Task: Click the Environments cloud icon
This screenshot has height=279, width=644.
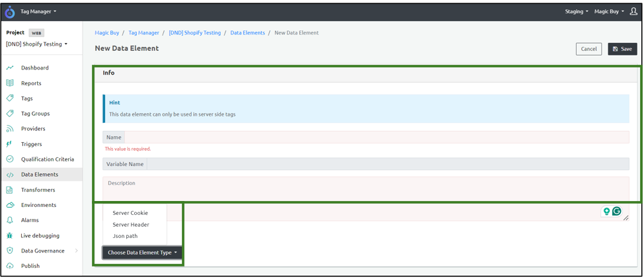Action: [10, 205]
